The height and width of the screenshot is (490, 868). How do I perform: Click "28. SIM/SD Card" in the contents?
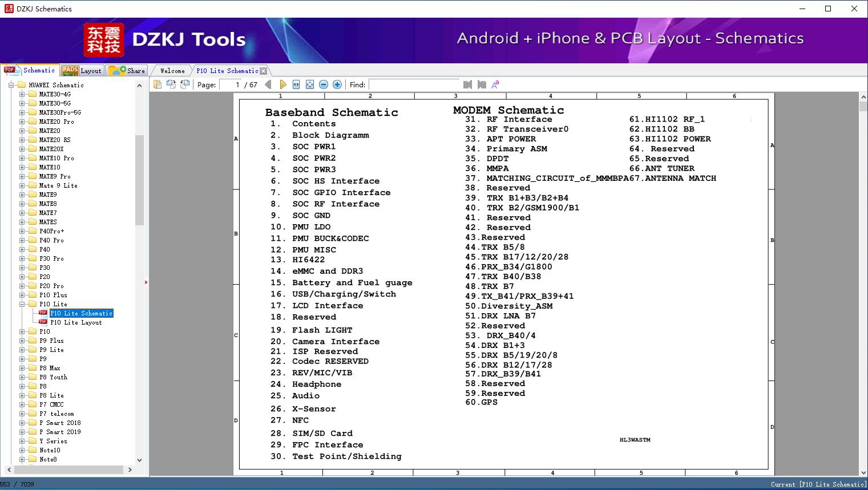(x=312, y=434)
